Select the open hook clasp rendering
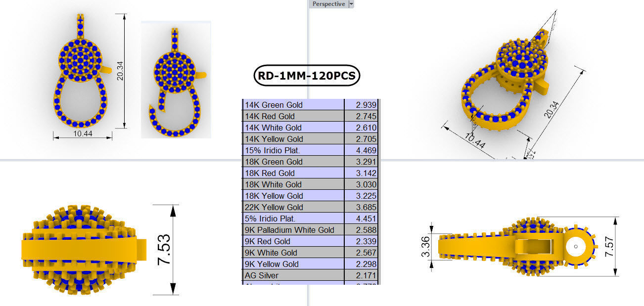 (177, 82)
